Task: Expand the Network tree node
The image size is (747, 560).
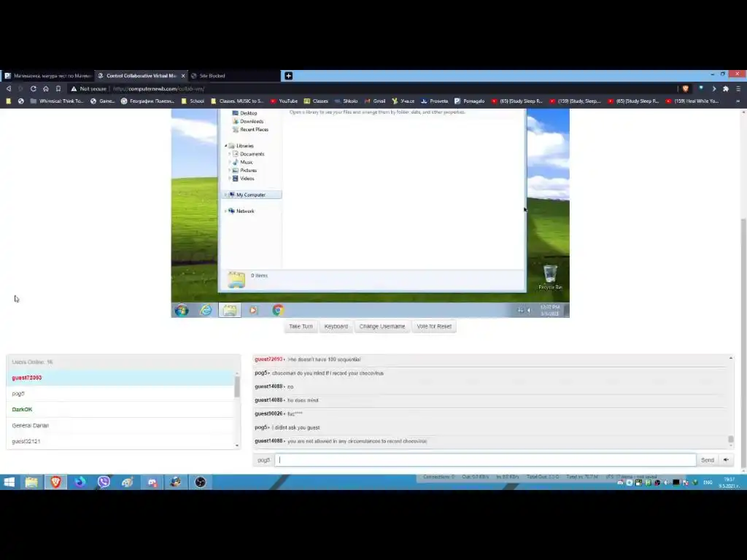Action: 226,211
